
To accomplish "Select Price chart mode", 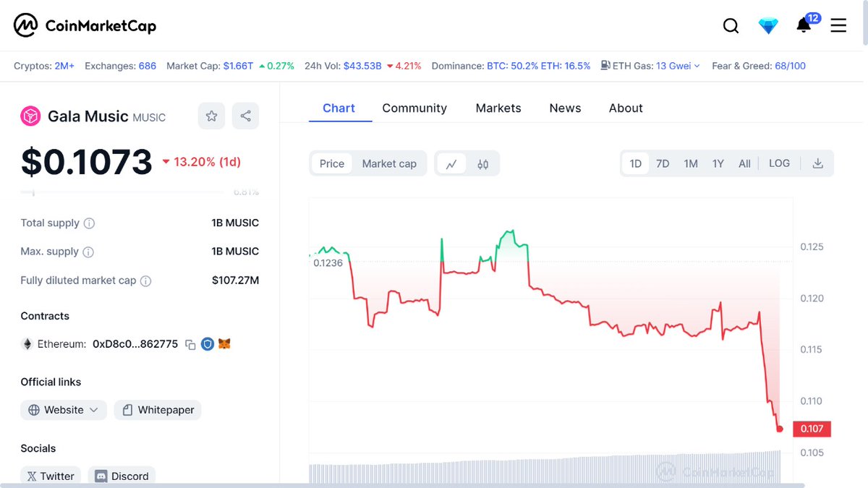I will 332,163.
